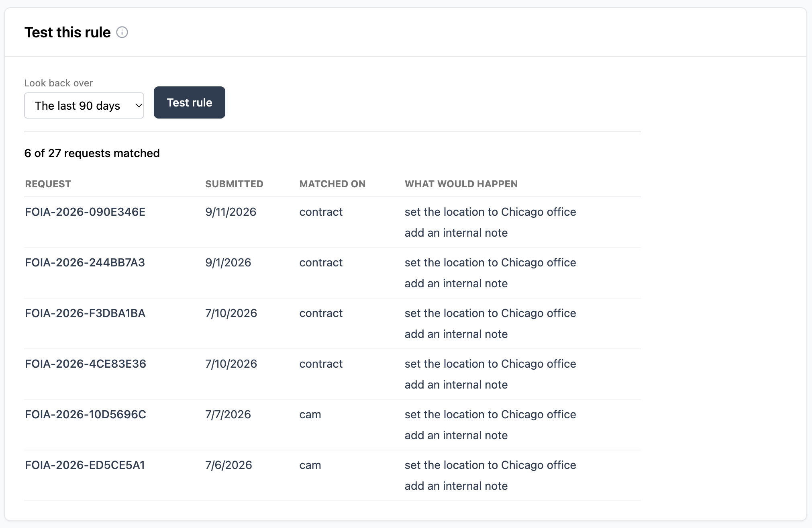Click '6 of 27 requests matched' summary

point(92,153)
